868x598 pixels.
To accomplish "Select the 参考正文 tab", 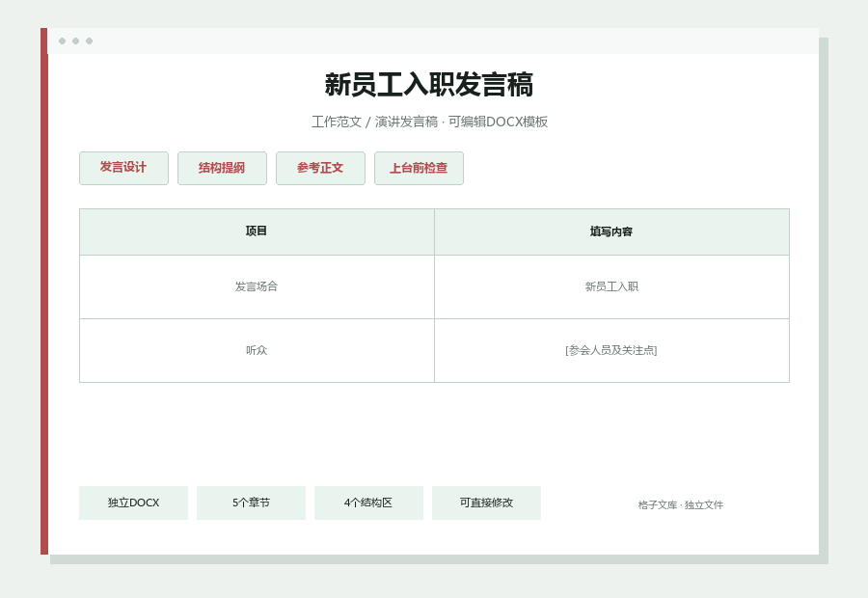I will [320, 168].
